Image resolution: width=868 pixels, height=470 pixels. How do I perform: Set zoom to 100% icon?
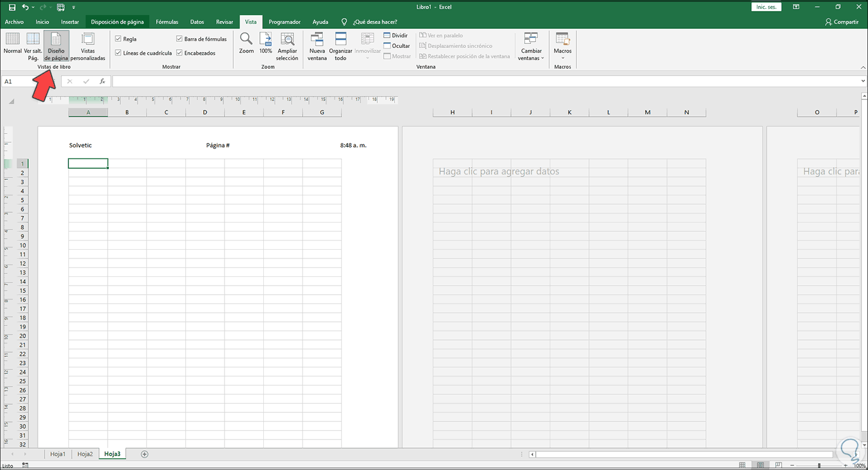coord(266,39)
